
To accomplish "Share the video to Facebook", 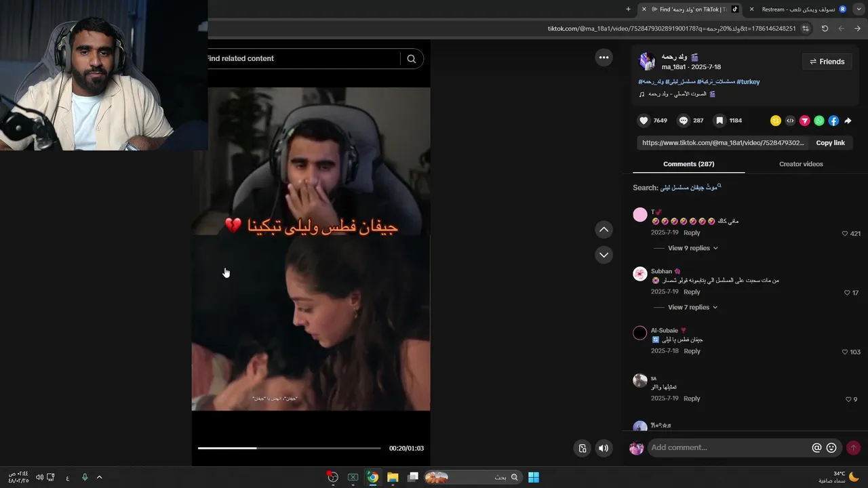I will pos(833,121).
